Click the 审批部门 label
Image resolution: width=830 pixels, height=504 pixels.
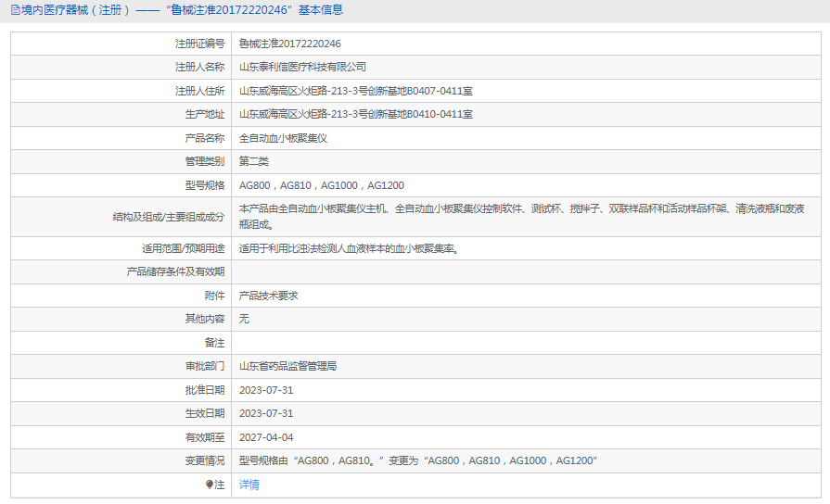pos(205,366)
